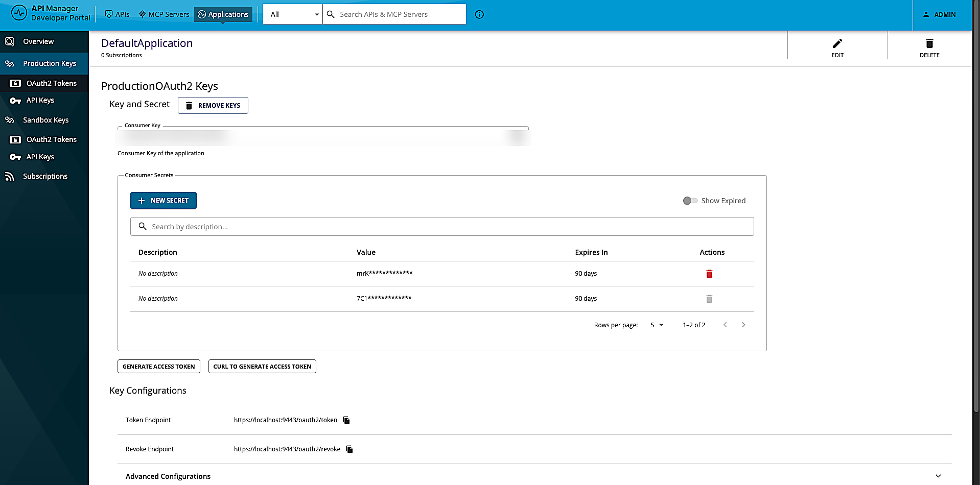980x485 pixels.
Task: Open the ADMIN user menu
Action: point(939,14)
